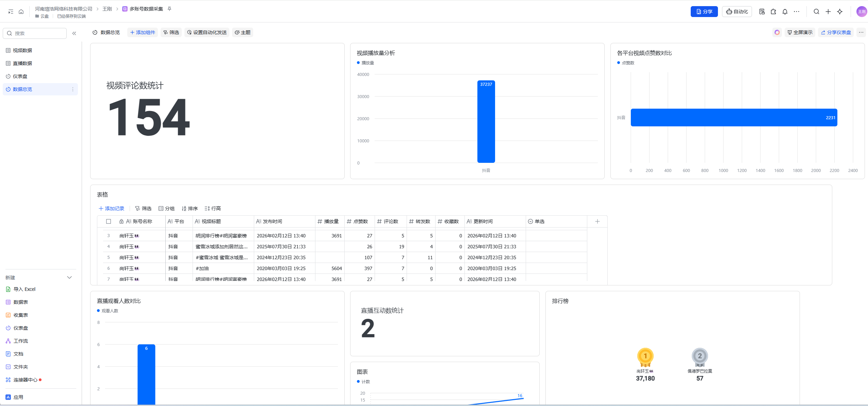Pin the 多账号数据采集 document
The image size is (868, 406).
169,9
